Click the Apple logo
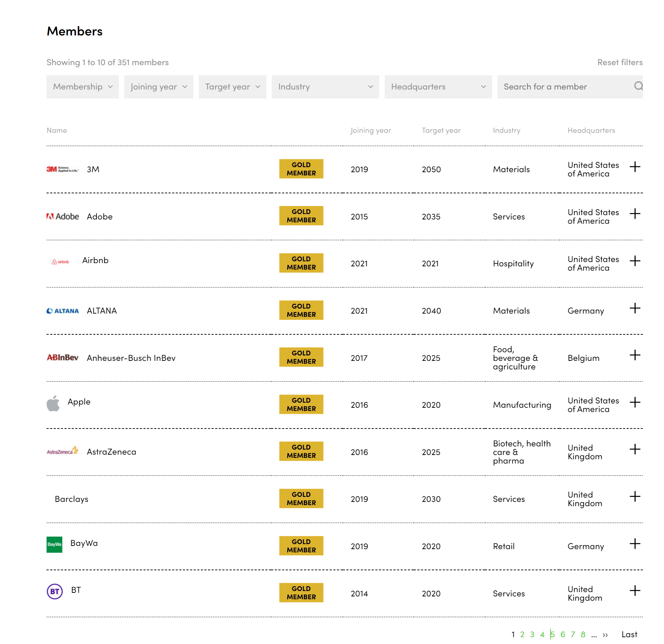664x644 pixels. pyautogui.click(x=53, y=403)
